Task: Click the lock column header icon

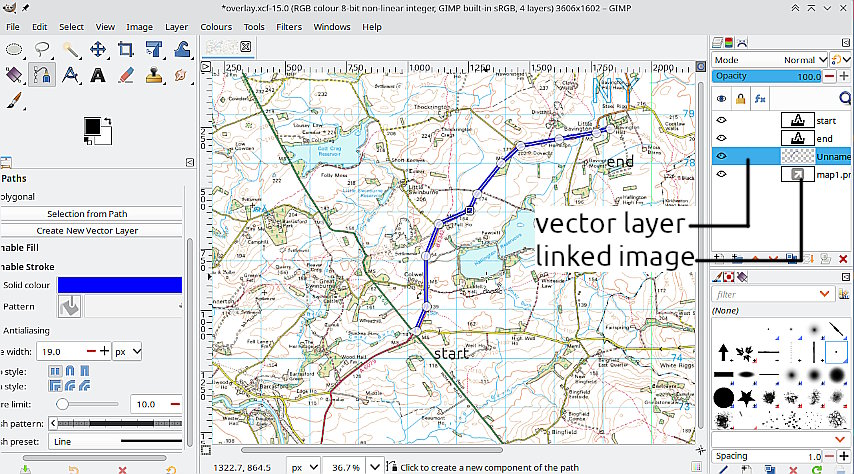Action: [740, 99]
